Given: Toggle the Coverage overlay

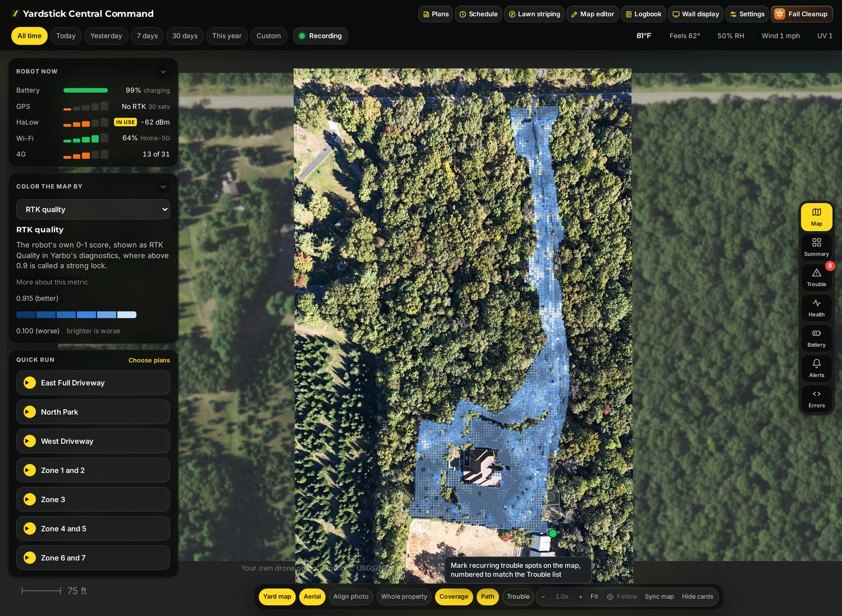Looking at the screenshot, I should point(454,596).
